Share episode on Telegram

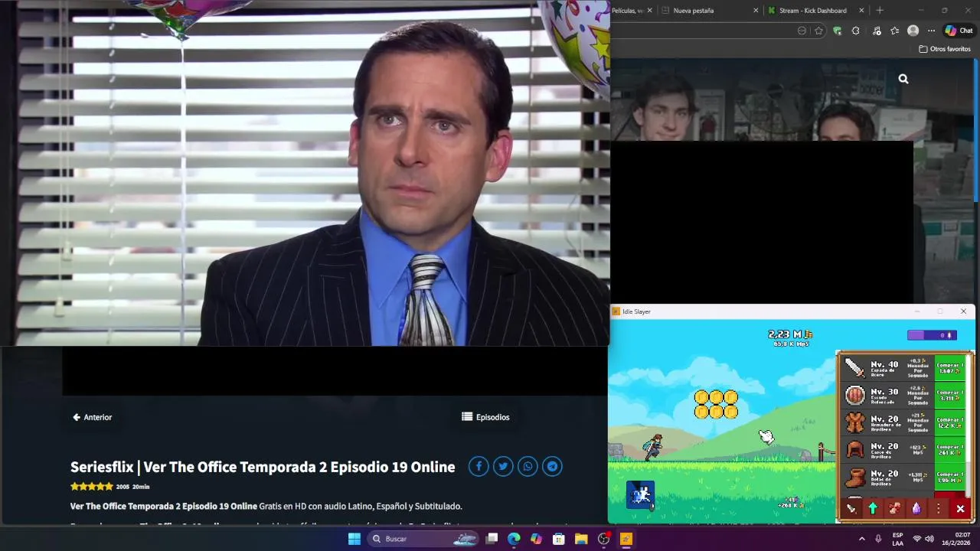(552, 466)
